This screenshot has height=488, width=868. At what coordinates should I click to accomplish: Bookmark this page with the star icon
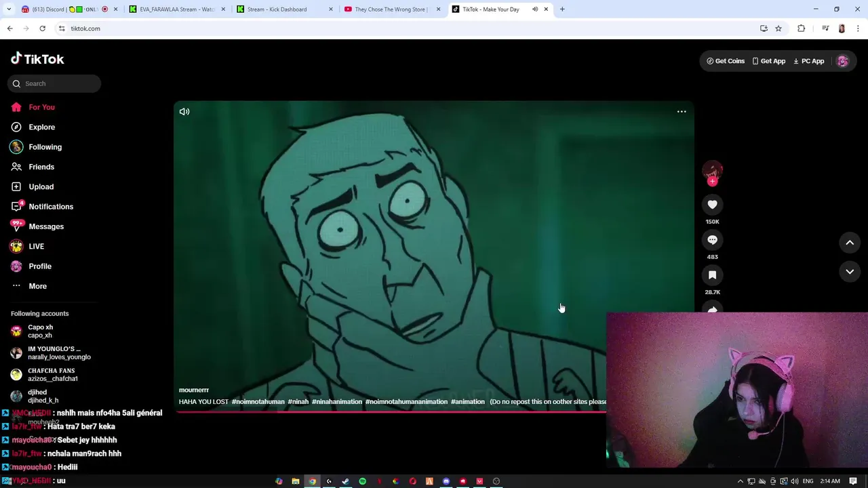pos(778,28)
